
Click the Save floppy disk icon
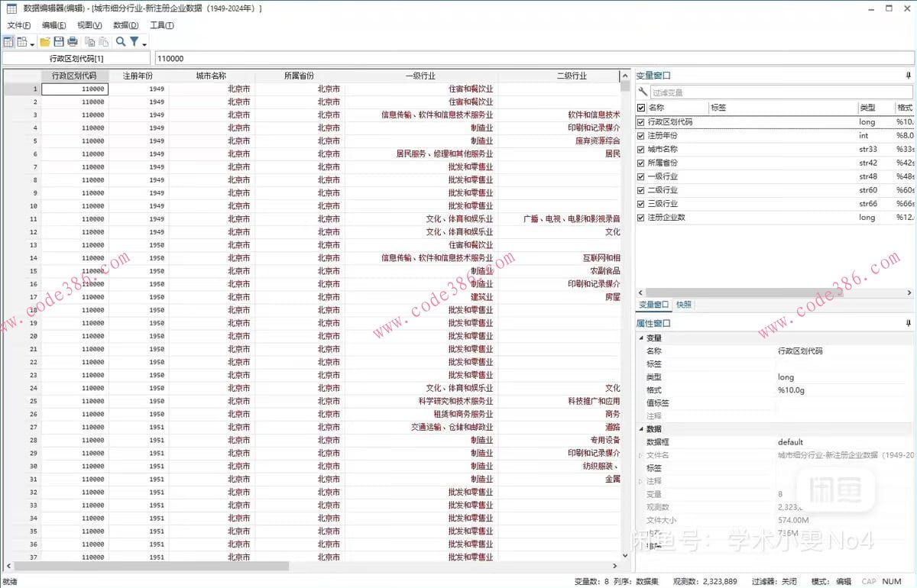tap(59, 42)
